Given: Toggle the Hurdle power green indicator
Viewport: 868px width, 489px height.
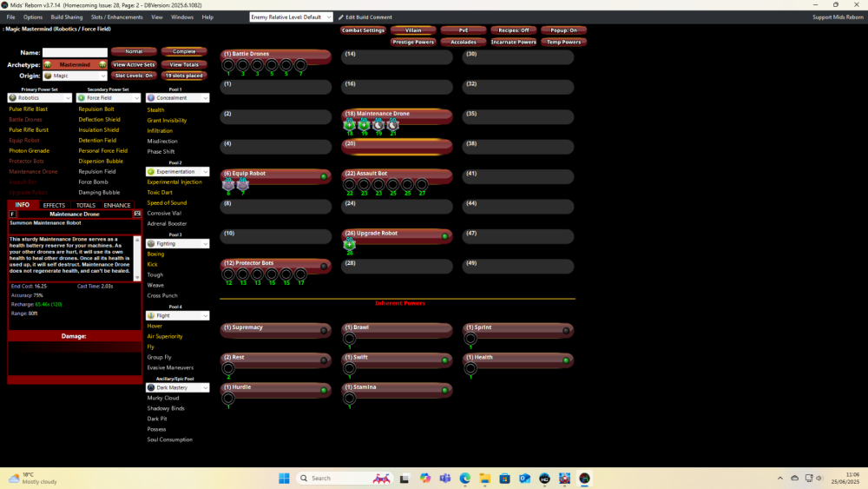Looking at the screenshot, I should (x=324, y=391).
